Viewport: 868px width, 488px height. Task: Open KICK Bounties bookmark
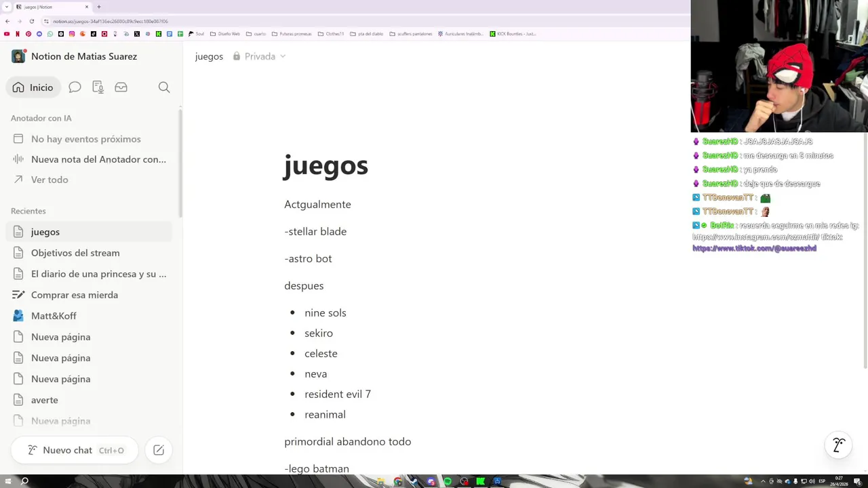click(x=513, y=34)
